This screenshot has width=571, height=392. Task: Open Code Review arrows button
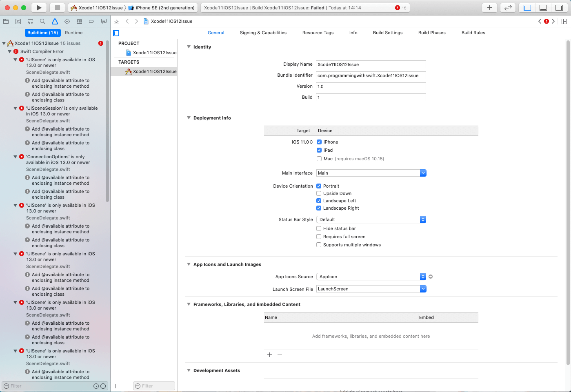click(508, 8)
